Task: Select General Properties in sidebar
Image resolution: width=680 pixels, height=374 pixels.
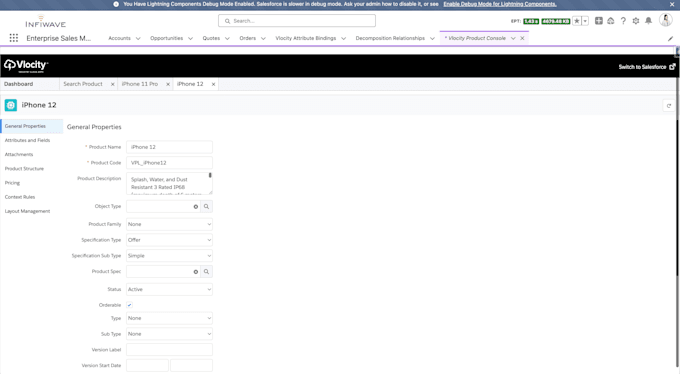Action: pos(31,126)
